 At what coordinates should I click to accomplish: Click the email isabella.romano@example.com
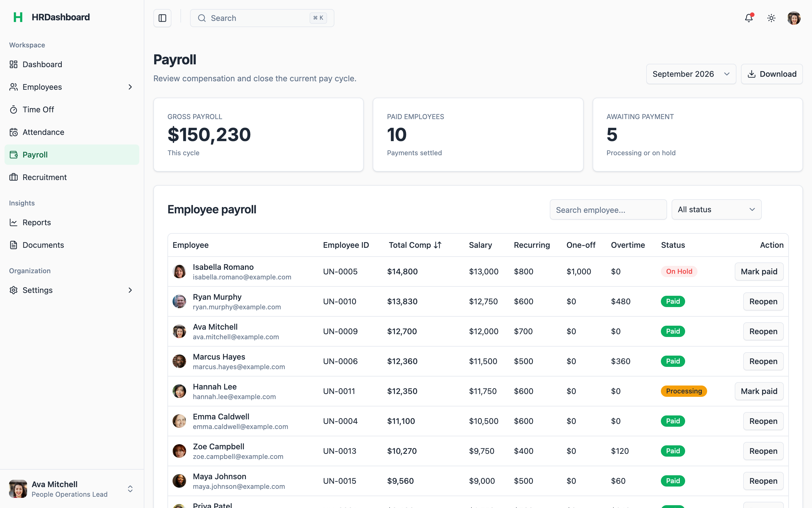[242, 277]
